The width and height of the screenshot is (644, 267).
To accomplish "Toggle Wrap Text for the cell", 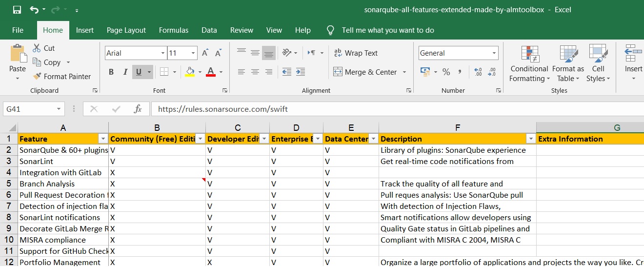I will [x=356, y=53].
